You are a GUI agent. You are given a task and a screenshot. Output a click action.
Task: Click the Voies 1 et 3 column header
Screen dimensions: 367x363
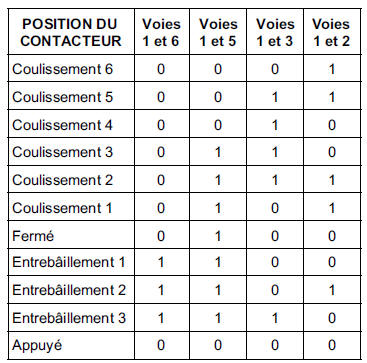(275, 32)
